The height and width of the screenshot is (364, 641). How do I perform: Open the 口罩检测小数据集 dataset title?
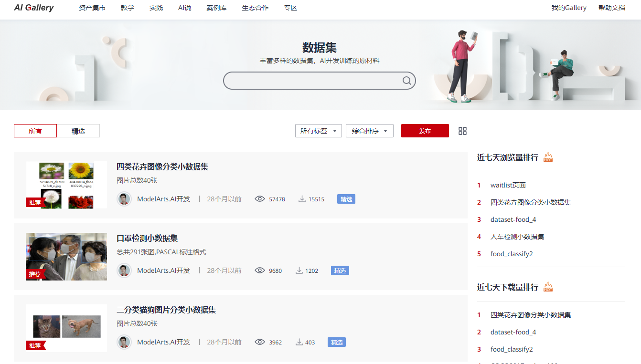[147, 238]
